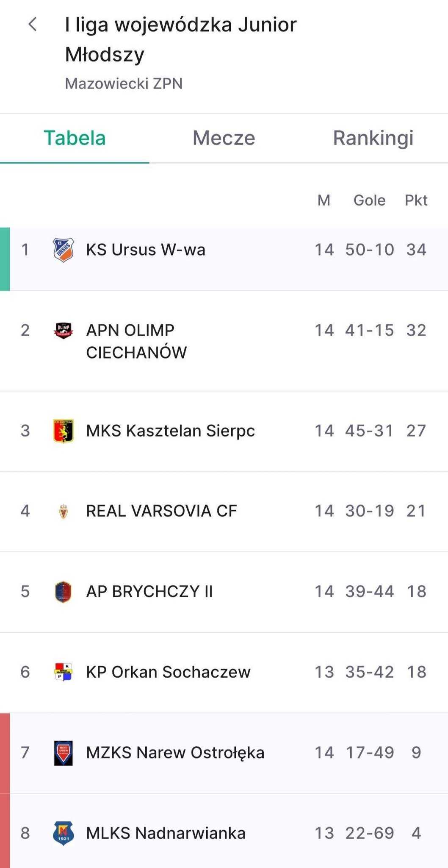This screenshot has width=448, height=868.
Task: Click the MZKS Narew Ostrołęka crest
Action: [64, 753]
